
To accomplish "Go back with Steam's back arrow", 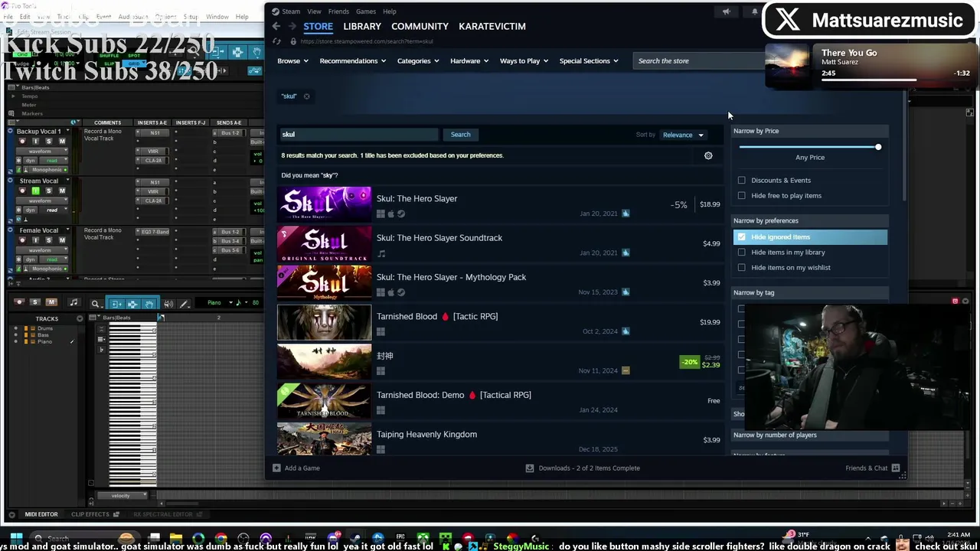I will pos(276,26).
